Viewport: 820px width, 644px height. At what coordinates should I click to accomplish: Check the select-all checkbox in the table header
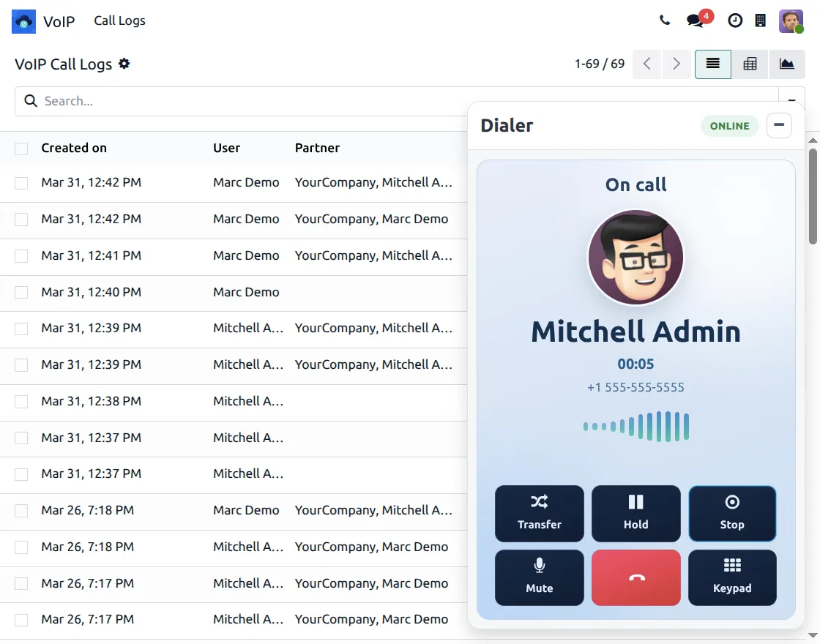click(20, 148)
